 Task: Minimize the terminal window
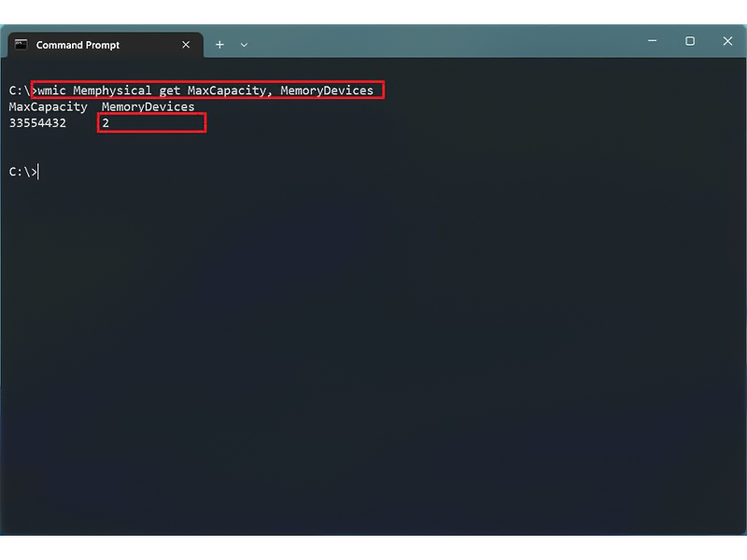[x=652, y=41]
